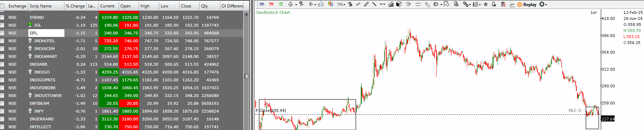This screenshot has width=644, height=130.
Task: Choose the candlestick chart style icon
Action: click(311, 4)
